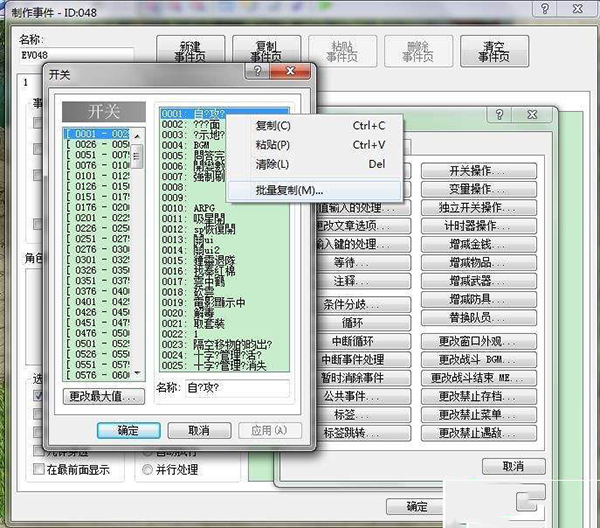Click the 更改禁止遇敌... command button
600x528 pixels.
(479, 433)
